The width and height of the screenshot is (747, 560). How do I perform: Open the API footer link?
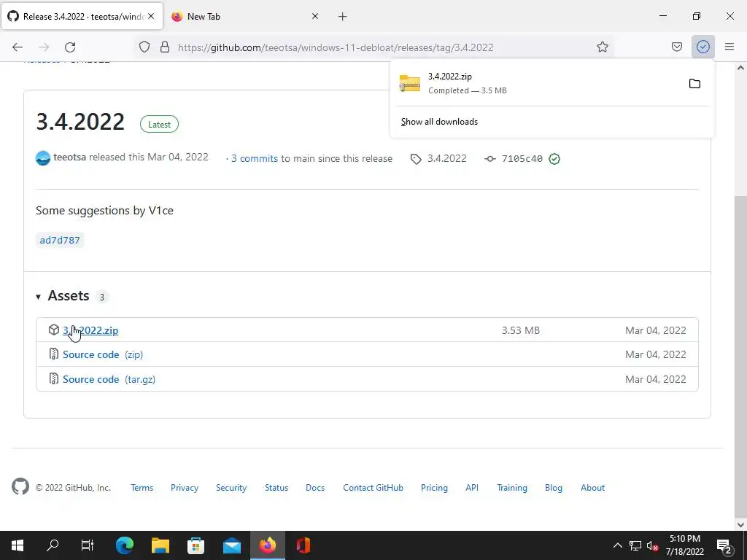pyautogui.click(x=472, y=488)
